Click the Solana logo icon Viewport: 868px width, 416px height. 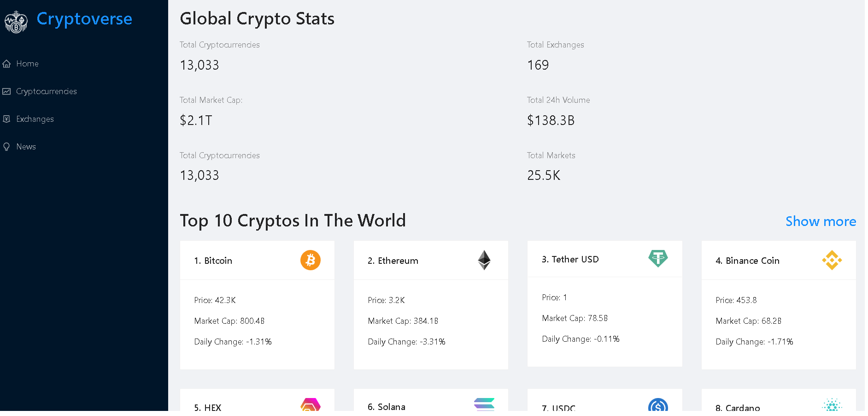pos(484,404)
